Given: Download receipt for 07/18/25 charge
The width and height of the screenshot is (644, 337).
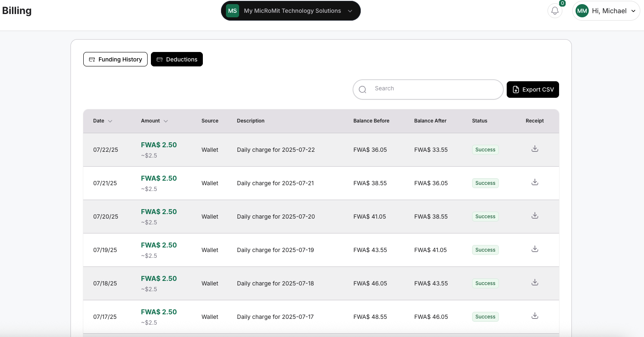Looking at the screenshot, I should pyautogui.click(x=535, y=283).
